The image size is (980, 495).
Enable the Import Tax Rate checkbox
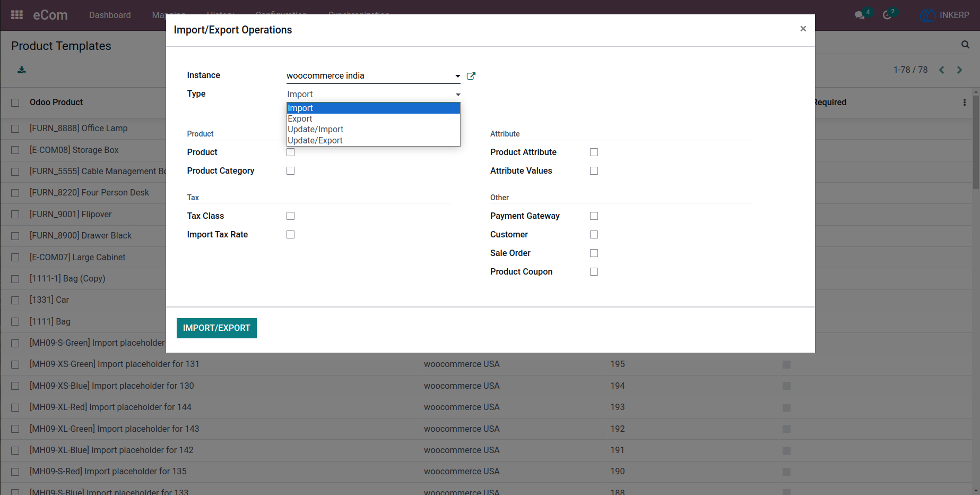[290, 234]
